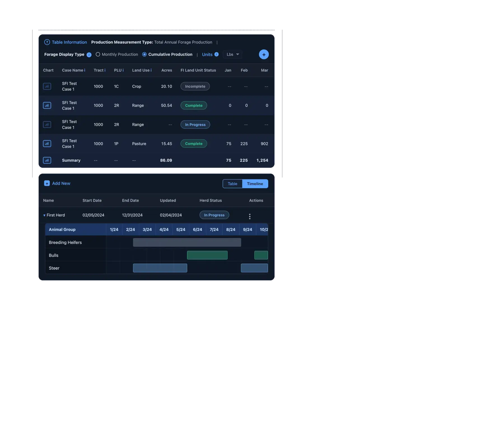The height and width of the screenshot is (444, 504).
Task: Click the Summary Mar value 1,254
Action: click(262, 160)
